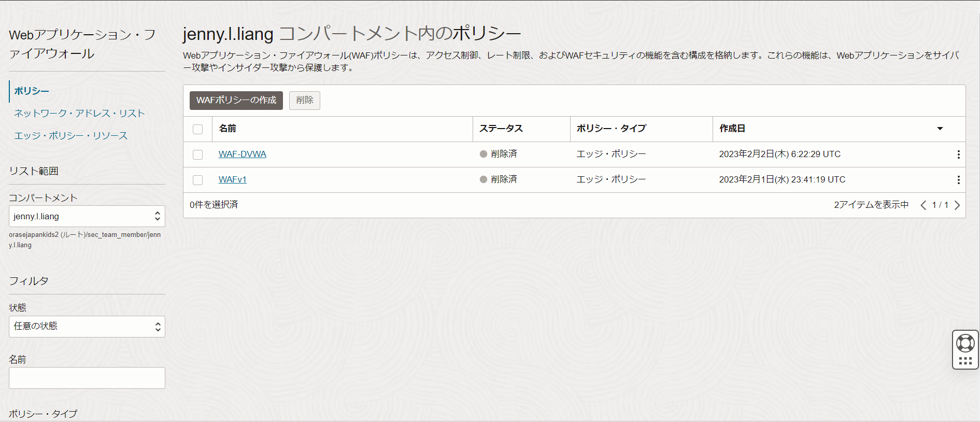Screen dimensions: 980x422
Task: Sort by 作成日 using the arrow
Action: (x=940, y=129)
